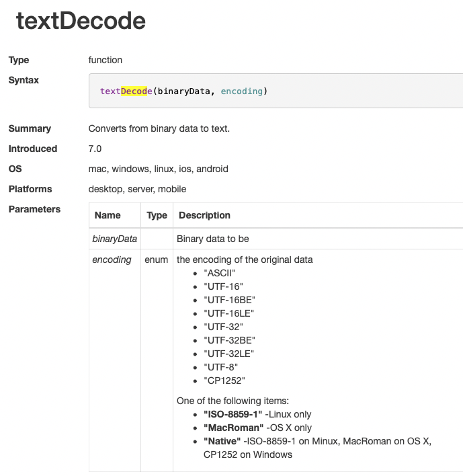Click the encoding parameter name cell
463x476 pixels.
tap(112, 260)
